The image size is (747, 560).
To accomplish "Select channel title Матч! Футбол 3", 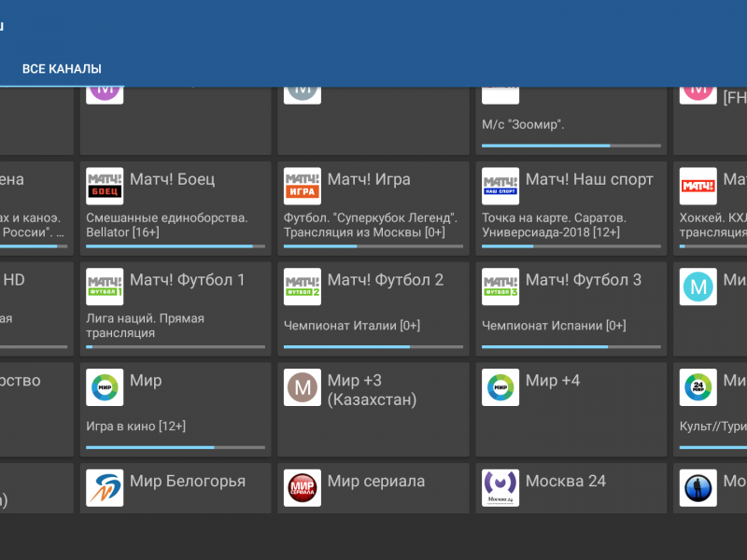I will tap(584, 280).
